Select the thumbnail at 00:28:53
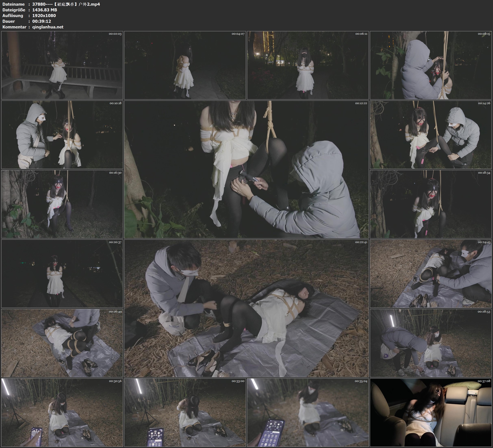Viewport: 493px width, 448px height. coord(431,343)
